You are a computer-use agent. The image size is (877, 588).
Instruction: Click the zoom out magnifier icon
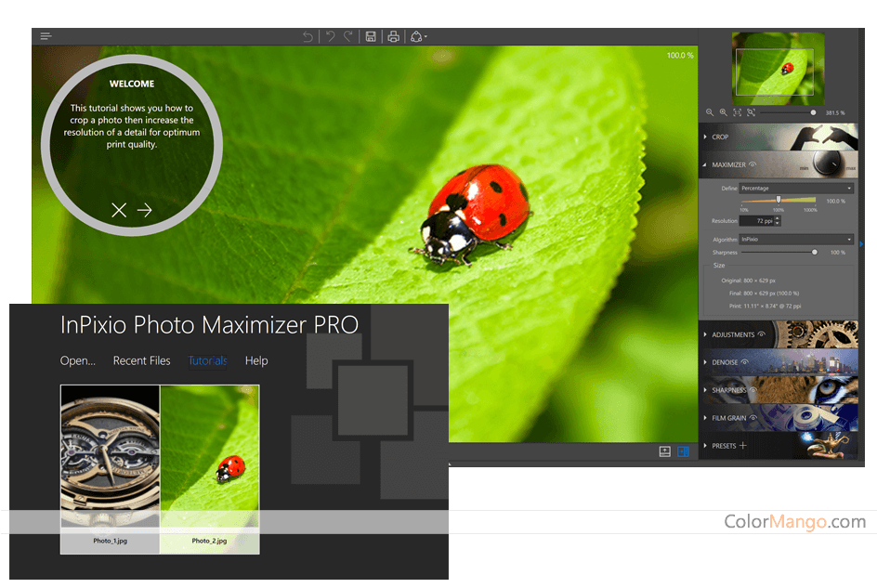tap(710, 112)
